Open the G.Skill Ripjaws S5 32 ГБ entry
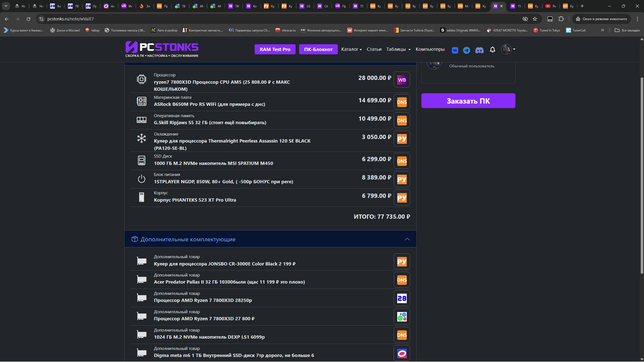 (x=210, y=123)
